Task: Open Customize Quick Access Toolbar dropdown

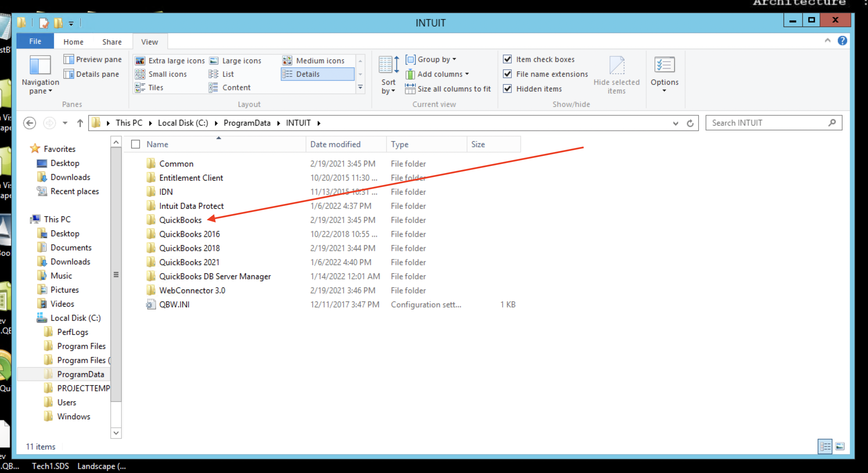Action: [71, 23]
